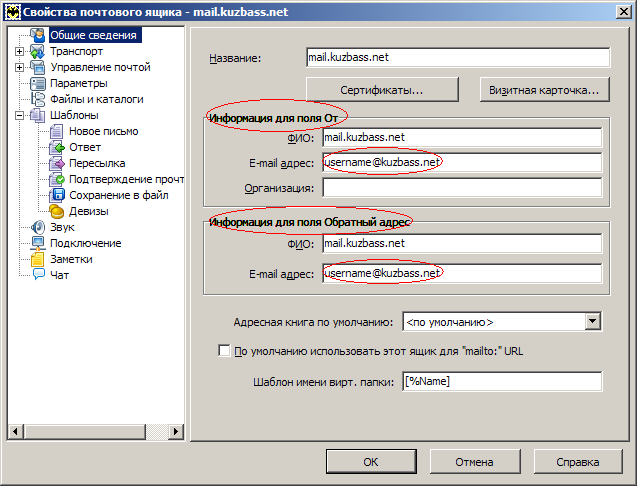Click the Организация input field
This screenshot has width=637, height=486.
click(462, 188)
